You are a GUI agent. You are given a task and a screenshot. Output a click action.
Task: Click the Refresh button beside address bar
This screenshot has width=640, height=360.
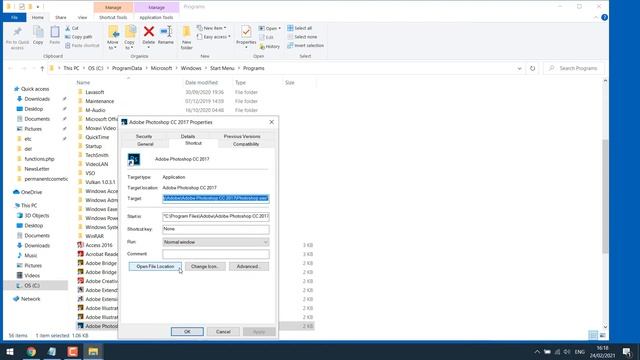(x=532, y=69)
